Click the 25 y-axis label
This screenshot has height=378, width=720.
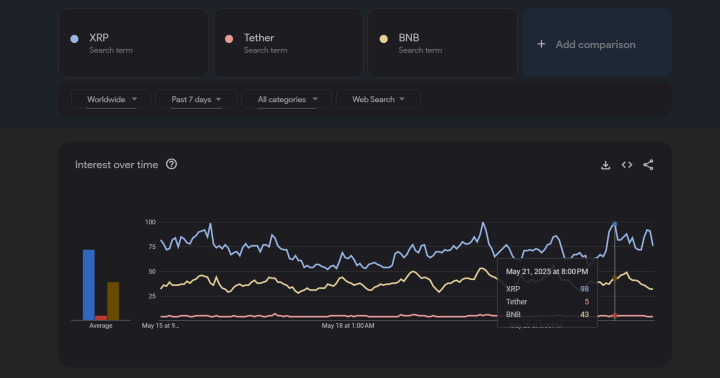click(152, 296)
